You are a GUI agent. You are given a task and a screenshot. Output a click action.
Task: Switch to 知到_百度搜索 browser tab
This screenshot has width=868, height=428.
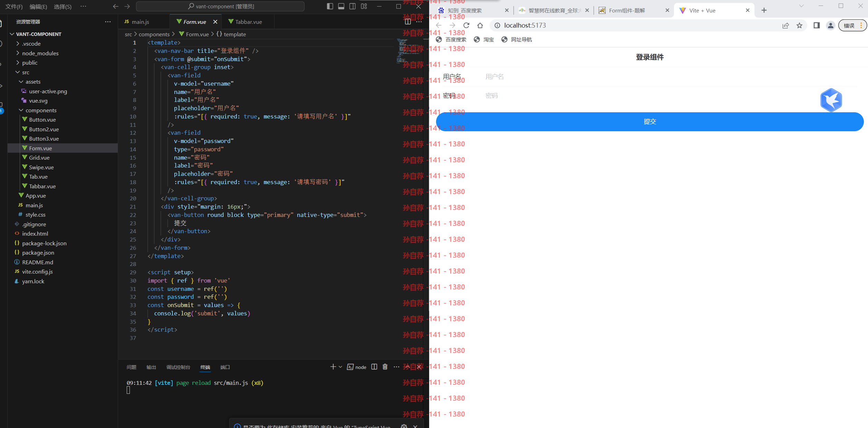(474, 10)
